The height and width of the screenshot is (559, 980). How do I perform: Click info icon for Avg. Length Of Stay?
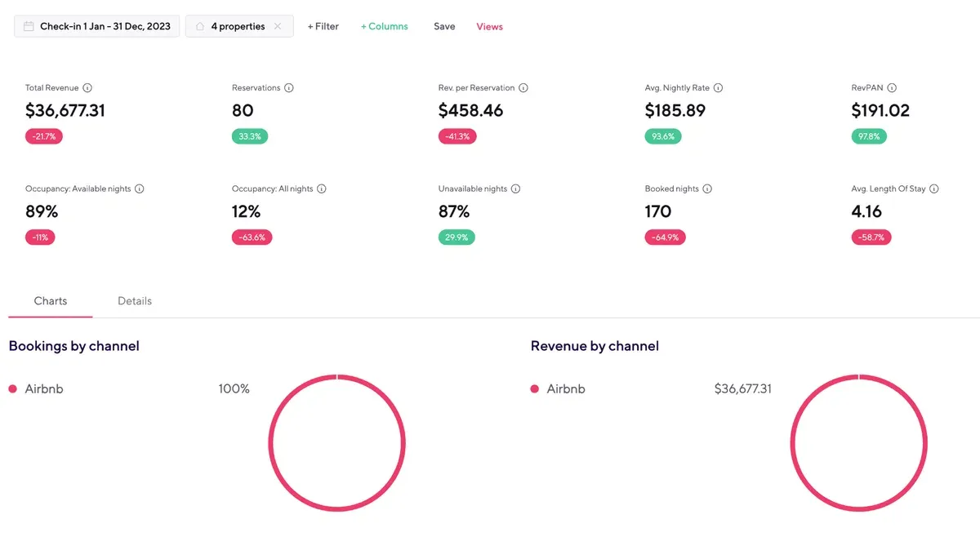click(934, 189)
